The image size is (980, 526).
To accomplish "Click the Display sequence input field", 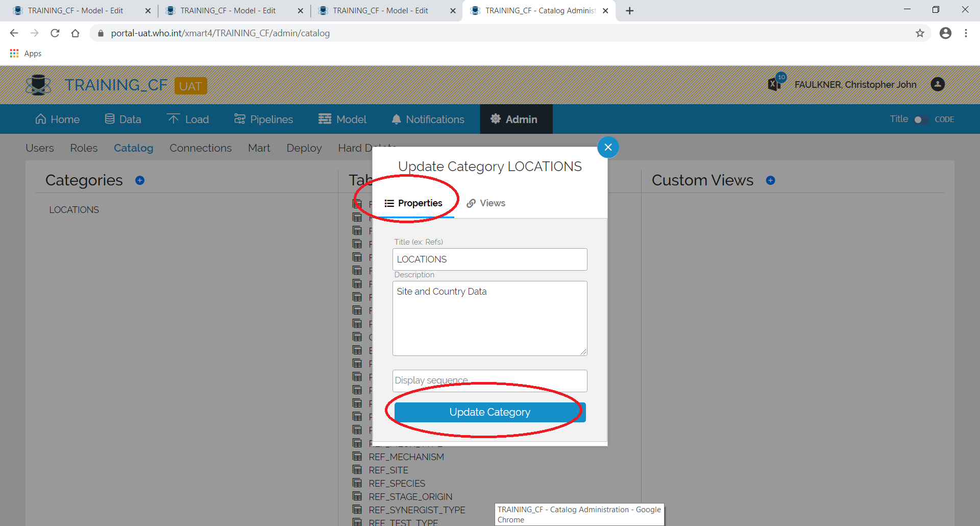I will [490, 381].
